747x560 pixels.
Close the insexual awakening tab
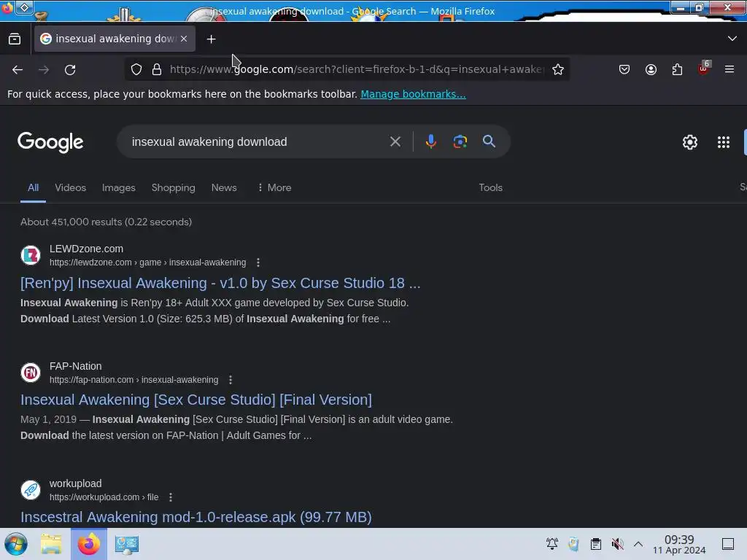tap(184, 39)
